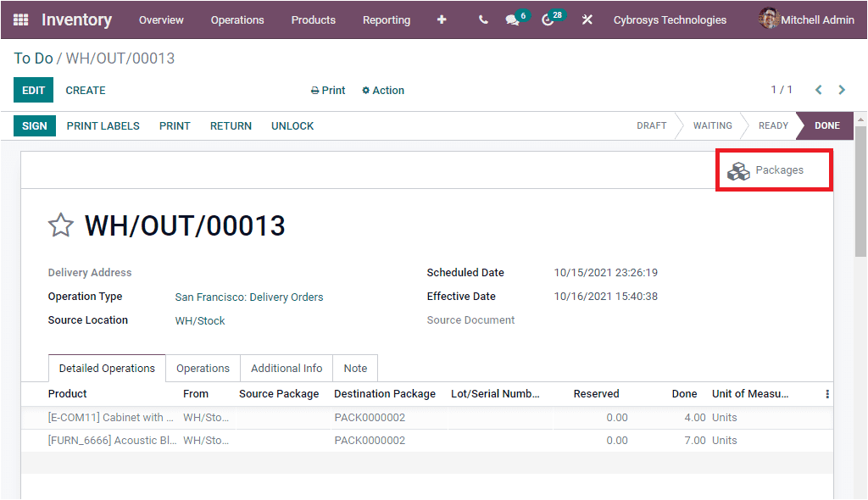Click the EDIT button
This screenshot has height=500, width=868.
coord(33,90)
